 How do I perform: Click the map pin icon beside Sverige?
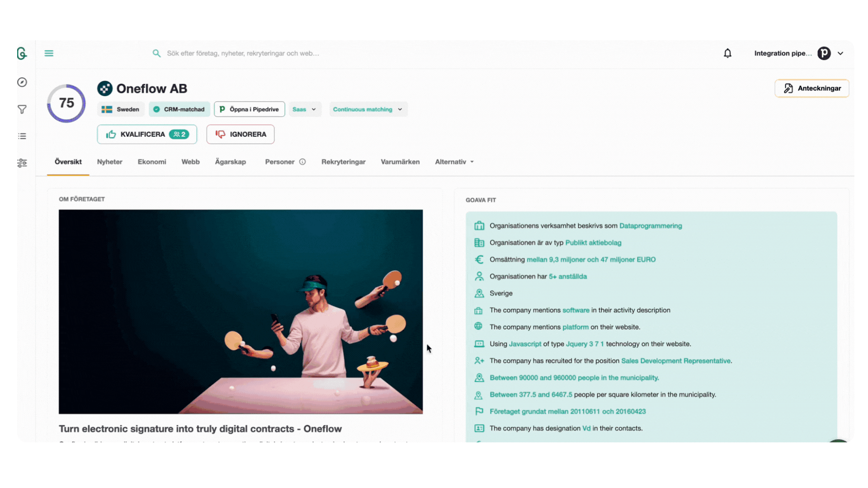tap(479, 293)
